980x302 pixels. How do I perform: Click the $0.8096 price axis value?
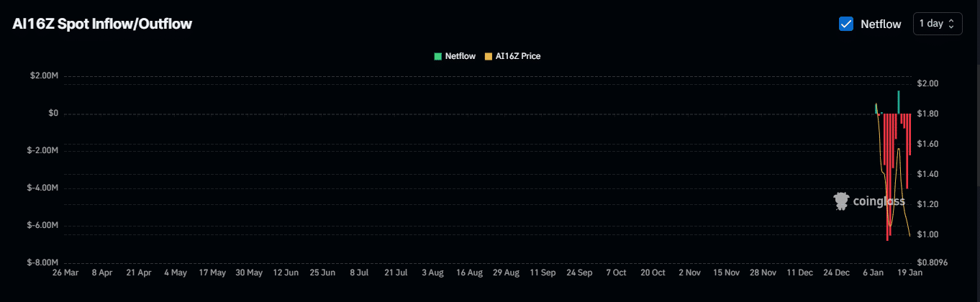(933, 263)
